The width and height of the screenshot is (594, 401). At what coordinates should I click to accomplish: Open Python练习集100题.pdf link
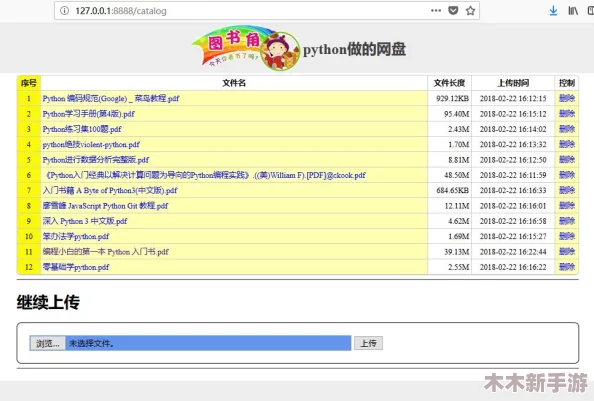point(82,129)
